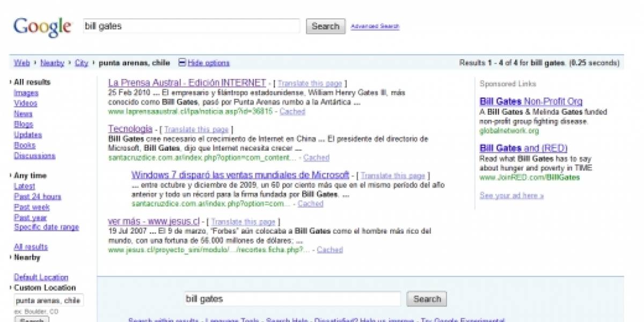
Task: Select the Nearby option in the sidebar
Action: (x=27, y=258)
